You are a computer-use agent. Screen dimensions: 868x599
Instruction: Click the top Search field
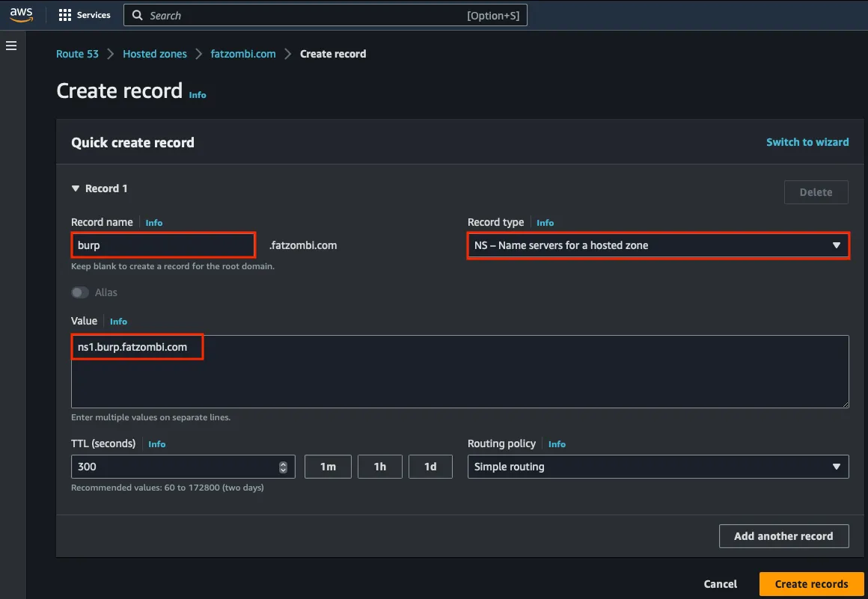tap(325, 16)
